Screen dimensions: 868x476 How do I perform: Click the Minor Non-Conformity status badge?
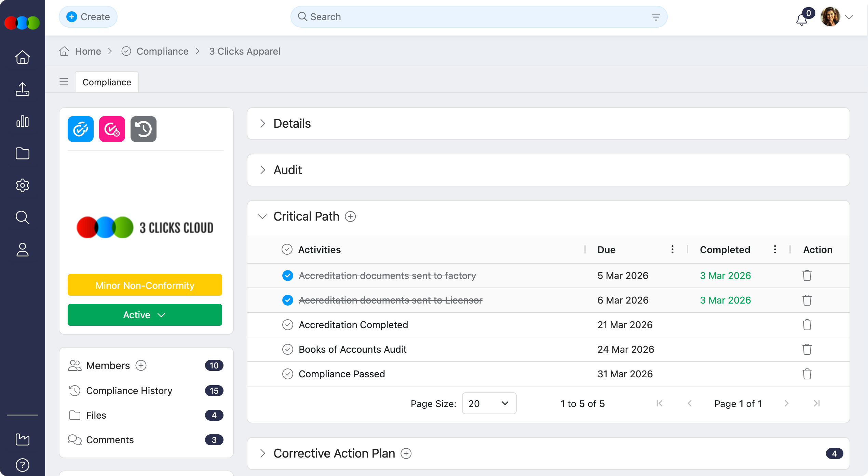pyautogui.click(x=145, y=285)
